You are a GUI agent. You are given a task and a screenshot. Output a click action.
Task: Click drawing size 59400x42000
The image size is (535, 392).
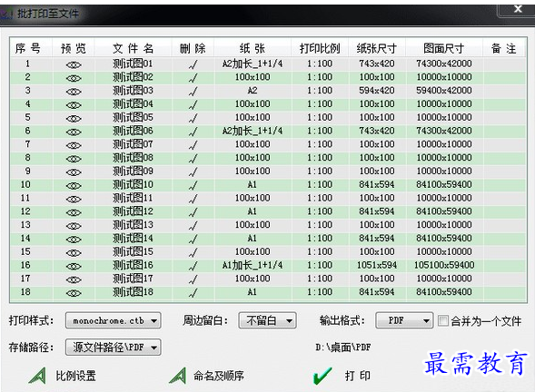click(x=444, y=91)
